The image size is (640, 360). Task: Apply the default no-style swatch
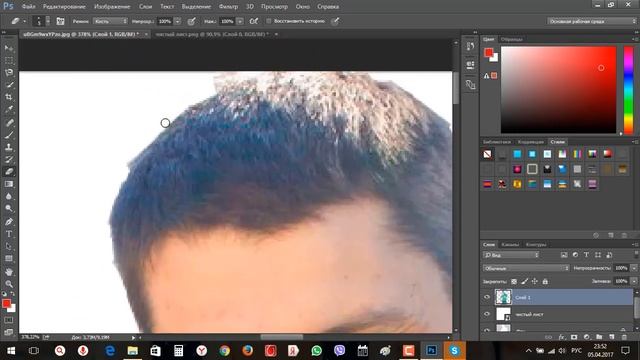487,154
